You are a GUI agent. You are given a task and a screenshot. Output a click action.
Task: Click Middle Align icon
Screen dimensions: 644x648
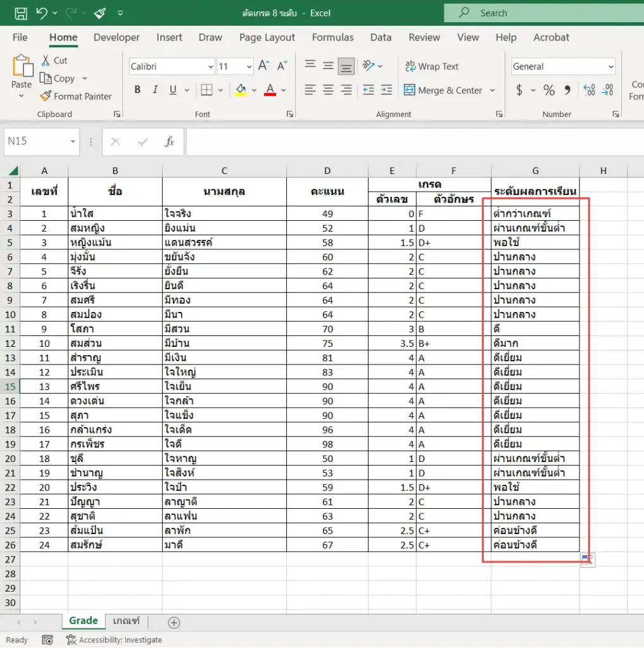328,65
